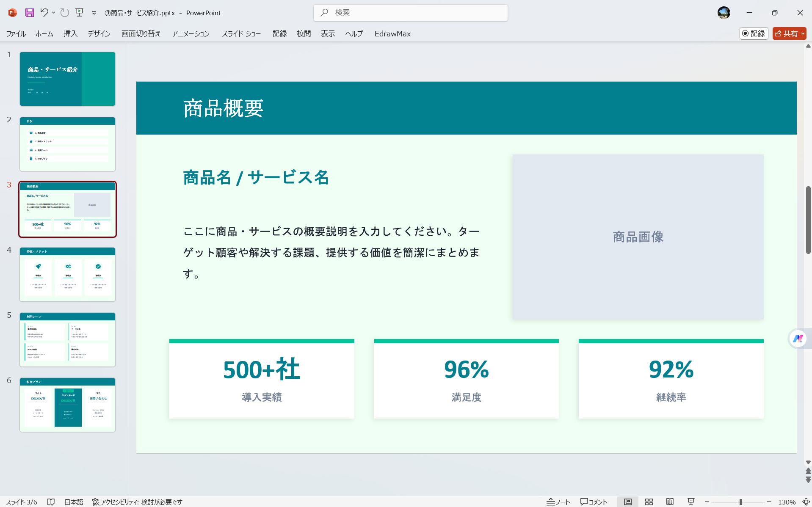Expand the Quick Access toolbar customization menu
Viewport: 812px width, 507px height.
[94, 13]
